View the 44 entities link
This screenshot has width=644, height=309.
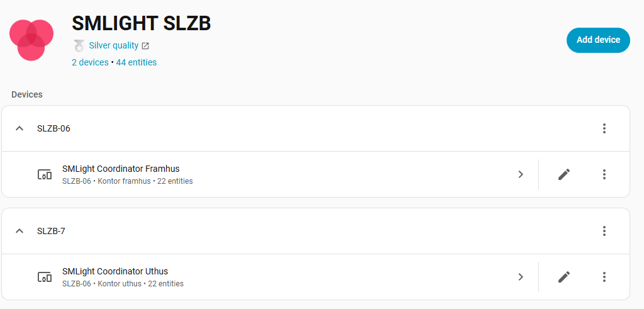click(136, 62)
